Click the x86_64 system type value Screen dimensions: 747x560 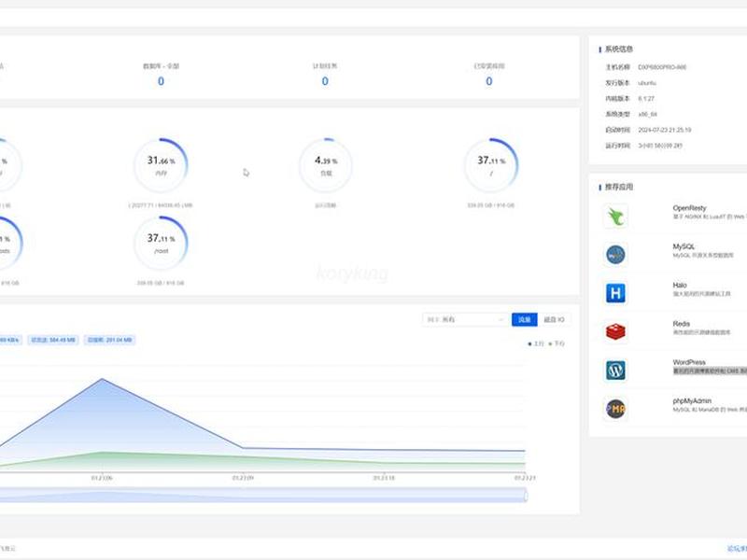(x=647, y=114)
